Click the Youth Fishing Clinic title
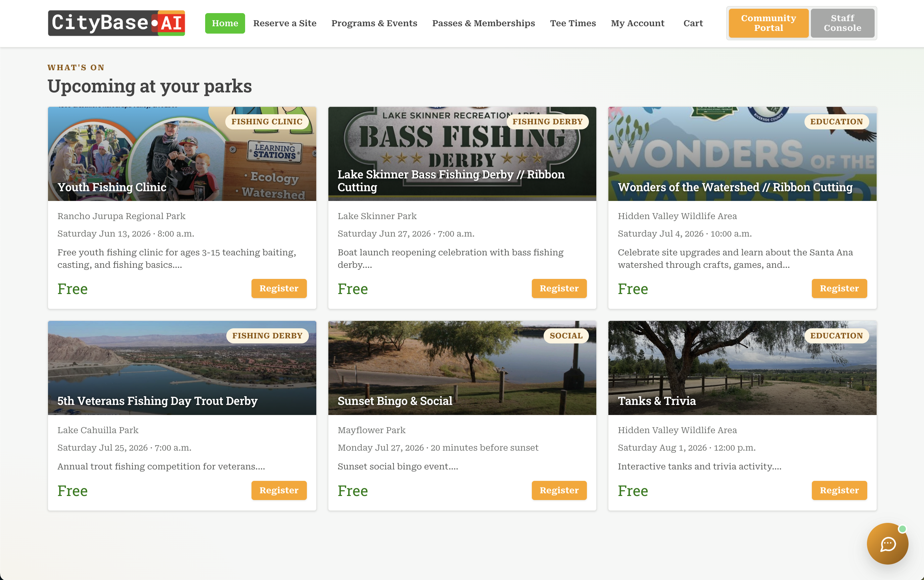924x580 pixels. click(112, 187)
